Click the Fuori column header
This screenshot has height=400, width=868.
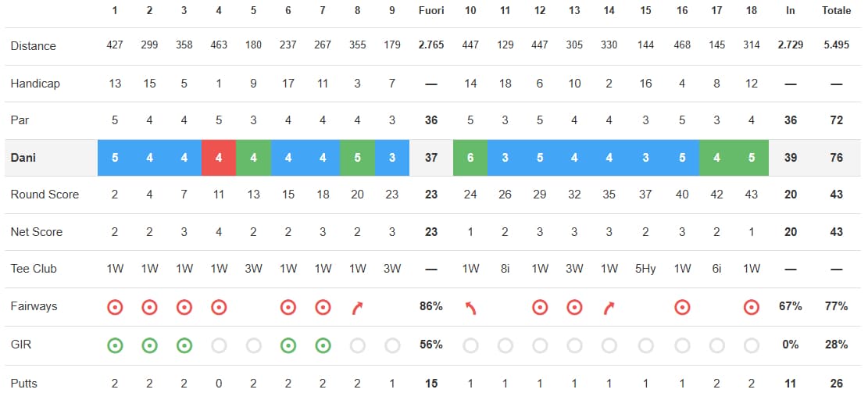[430, 11]
